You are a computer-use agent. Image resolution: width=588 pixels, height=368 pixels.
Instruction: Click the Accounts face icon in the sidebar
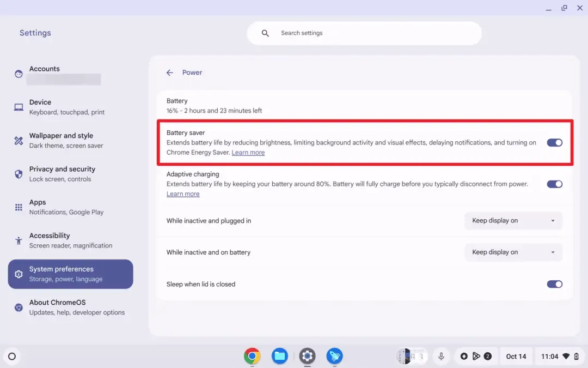[19, 74]
